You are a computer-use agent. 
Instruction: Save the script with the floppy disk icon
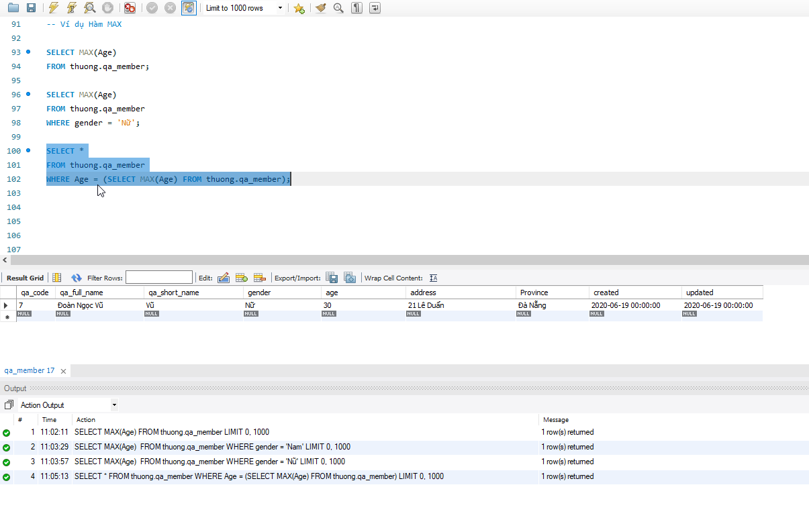[31, 8]
